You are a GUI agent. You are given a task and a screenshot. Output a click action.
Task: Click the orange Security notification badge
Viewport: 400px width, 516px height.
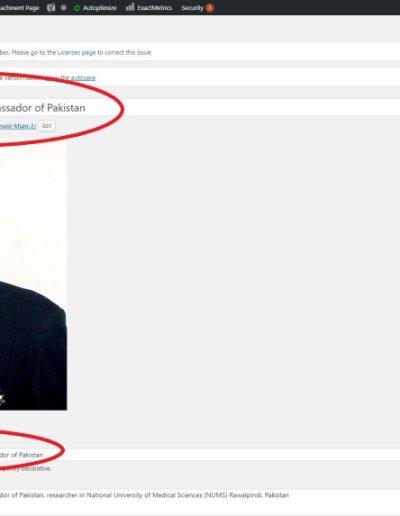210,8
